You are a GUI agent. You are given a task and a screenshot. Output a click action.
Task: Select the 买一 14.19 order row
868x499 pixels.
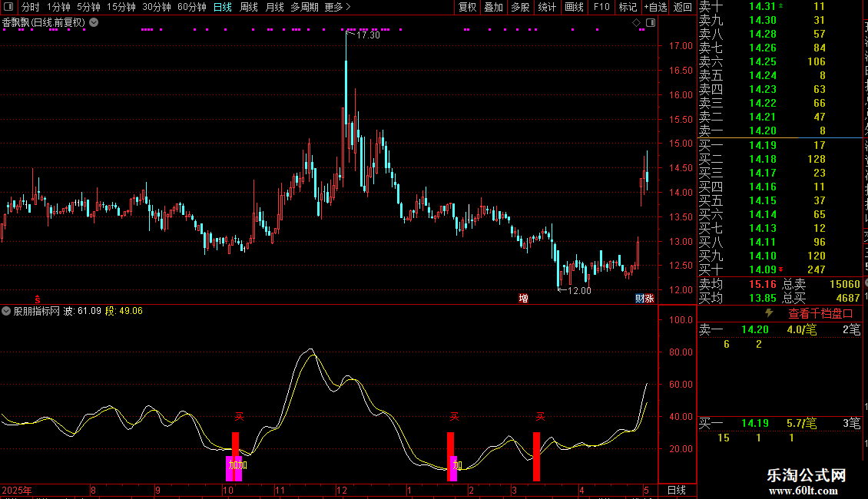click(x=780, y=145)
